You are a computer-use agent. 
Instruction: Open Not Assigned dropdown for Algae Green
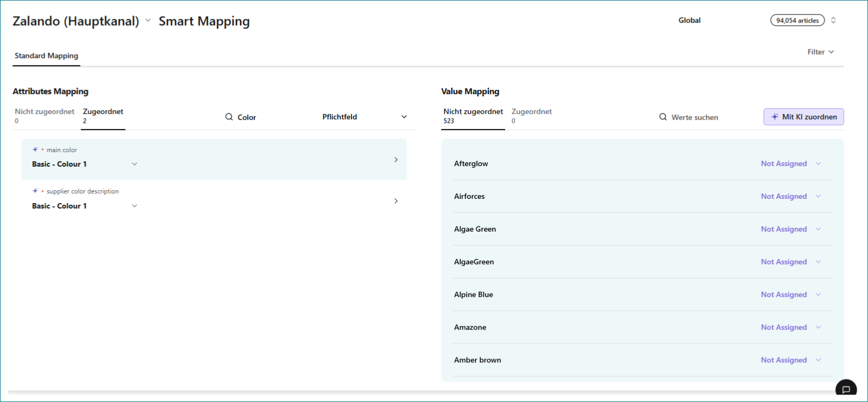(x=791, y=229)
